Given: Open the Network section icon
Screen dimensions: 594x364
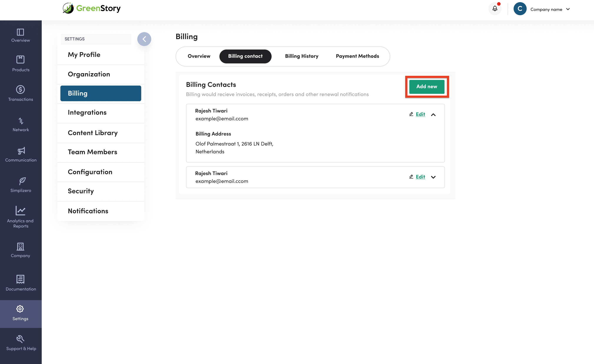Looking at the screenshot, I should point(21,121).
